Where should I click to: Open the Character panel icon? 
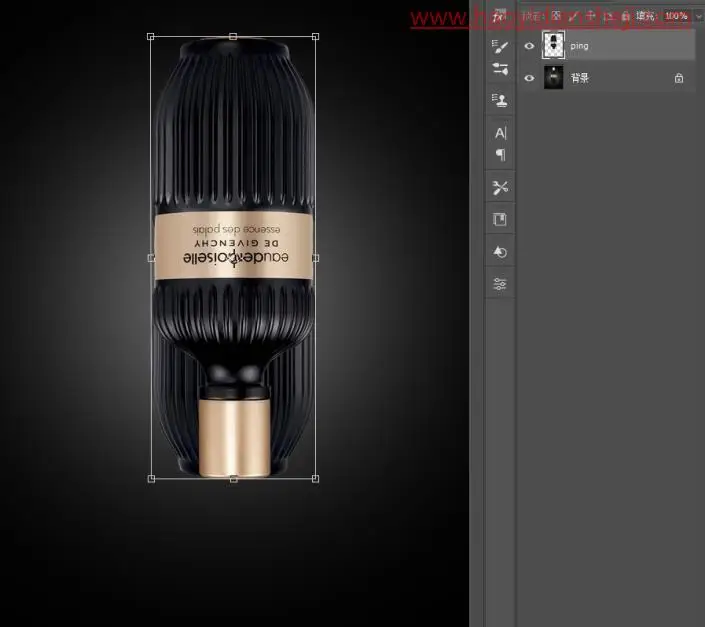(x=500, y=133)
